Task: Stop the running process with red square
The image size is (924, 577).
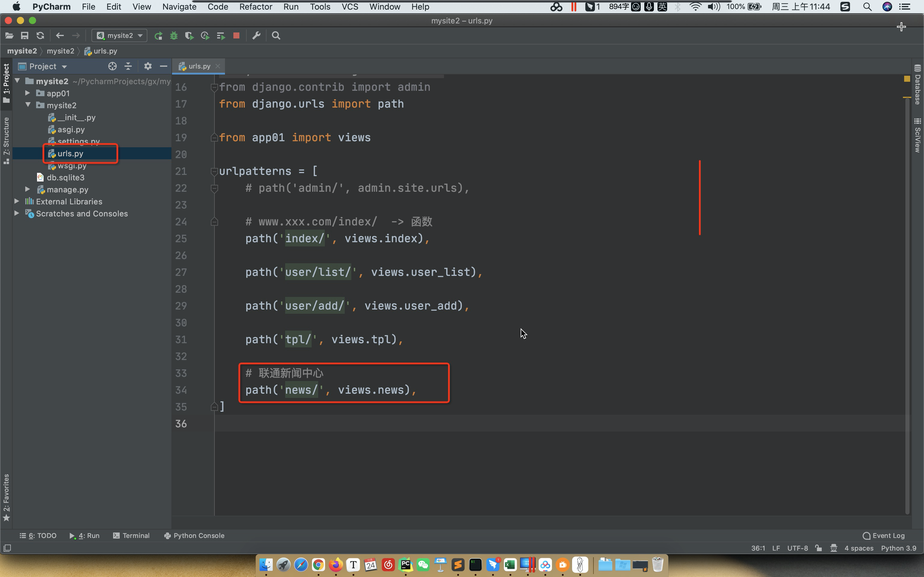Action: click(236, 35)
